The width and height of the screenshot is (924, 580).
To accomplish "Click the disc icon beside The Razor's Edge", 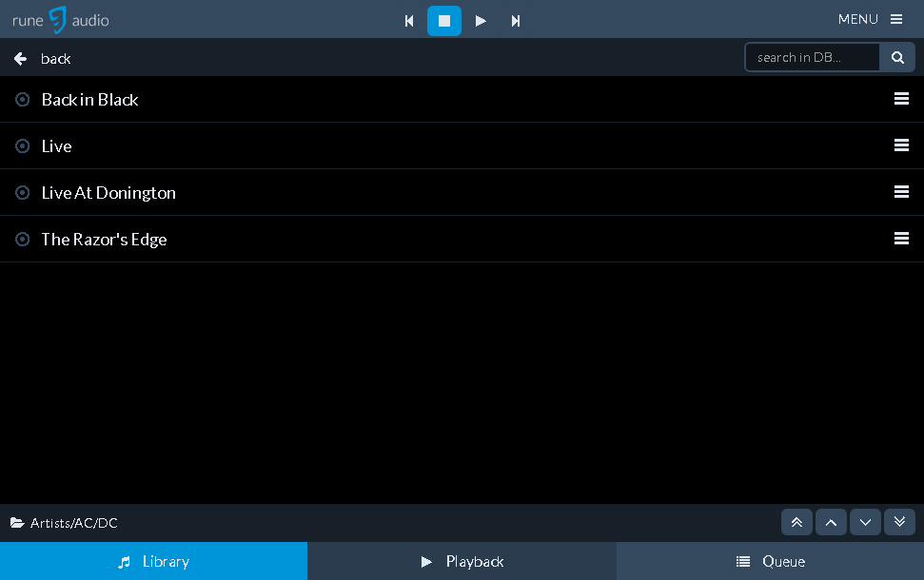I will tap(23, 239).
